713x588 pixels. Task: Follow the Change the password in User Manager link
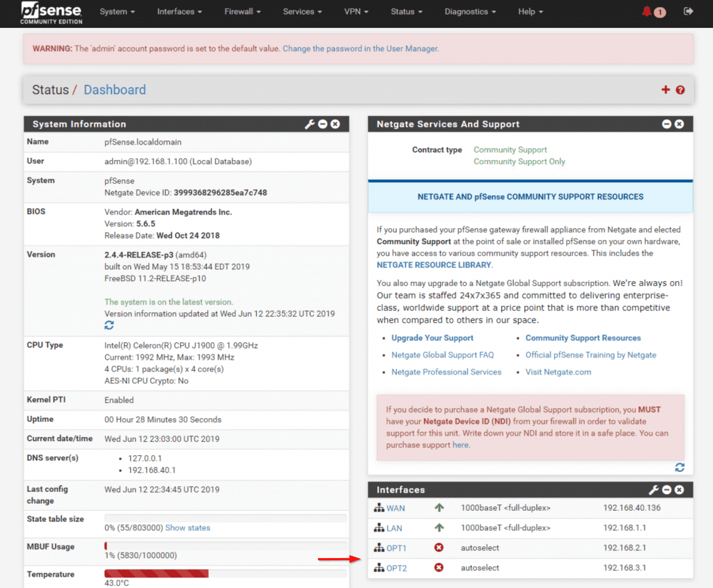point(361,49)
